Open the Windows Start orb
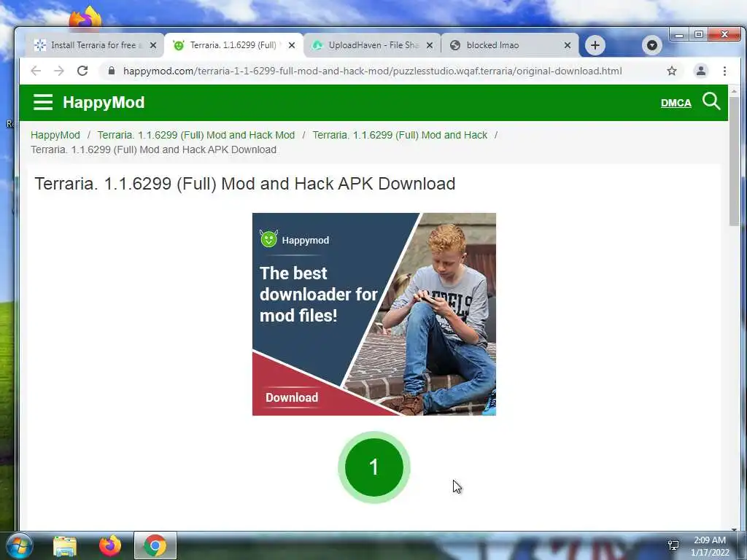 click(x=19, y=545)
